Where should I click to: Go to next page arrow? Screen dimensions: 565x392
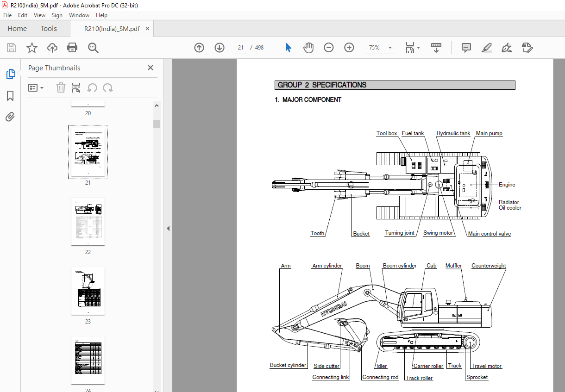coord(220,48)
